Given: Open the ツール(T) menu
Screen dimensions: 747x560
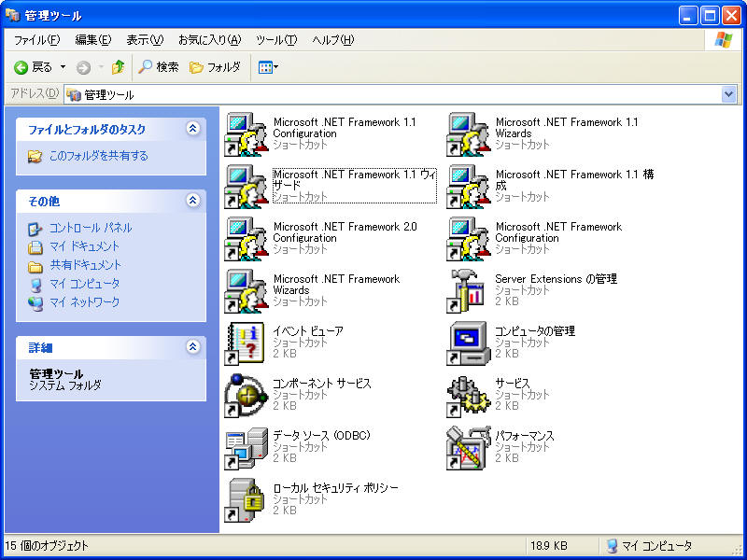Looking at the screenshot, I should coord(276,40).
